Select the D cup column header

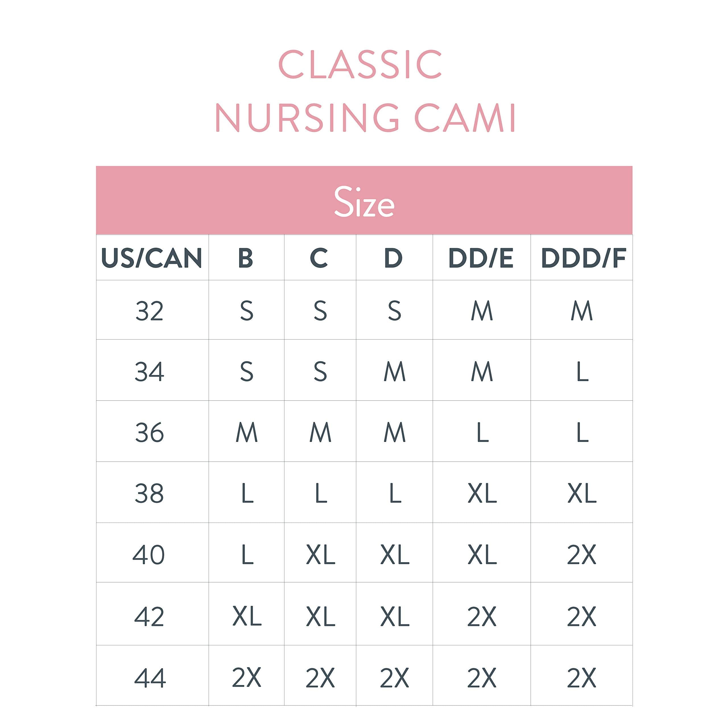pos(393,258)
